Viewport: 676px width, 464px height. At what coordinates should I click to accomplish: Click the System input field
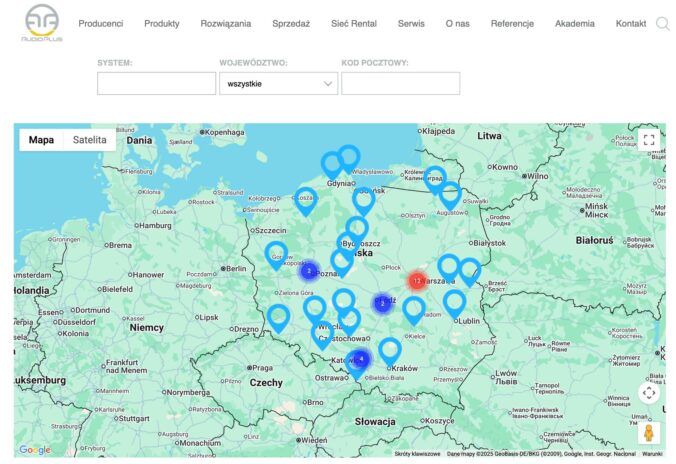point(156,84)
